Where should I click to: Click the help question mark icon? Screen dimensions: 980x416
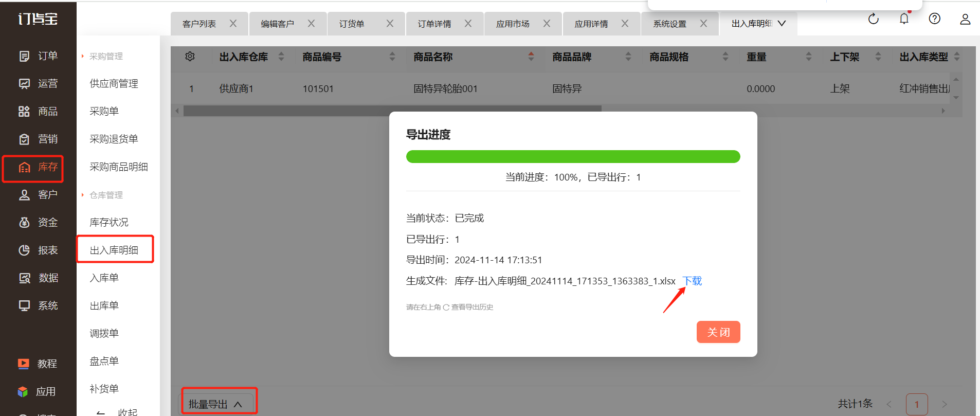934,19
